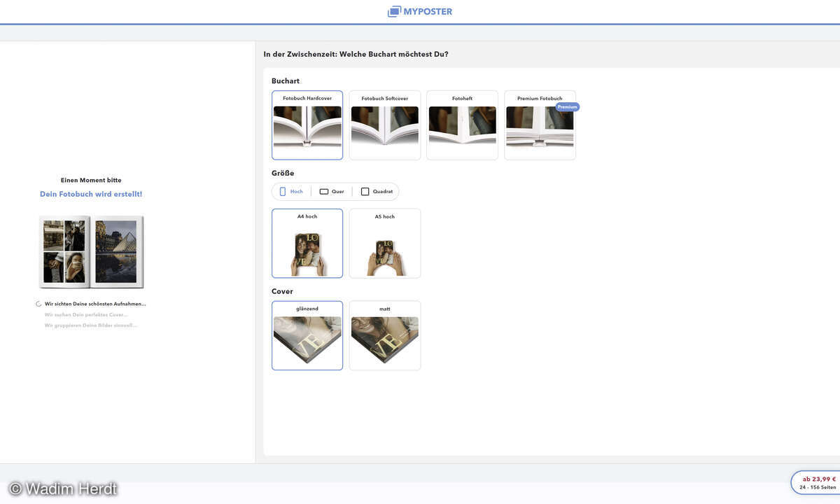The width and height of the screenshot is (840, 504).
Task: Click the photo book preview image
Action: (x=91, y=252)
